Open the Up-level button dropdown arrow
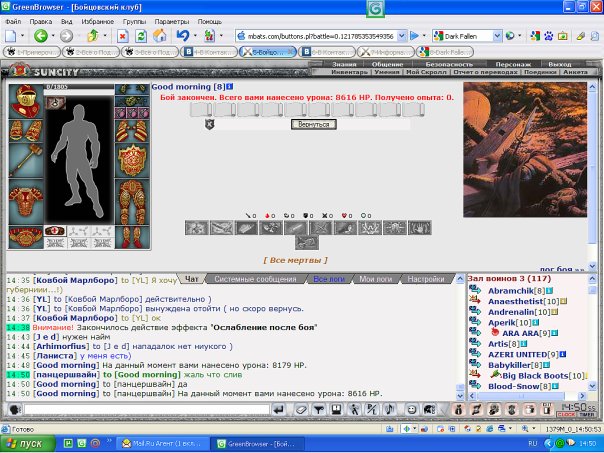The height and width of the screenshot is (453, 604). (x=105, y=36)
